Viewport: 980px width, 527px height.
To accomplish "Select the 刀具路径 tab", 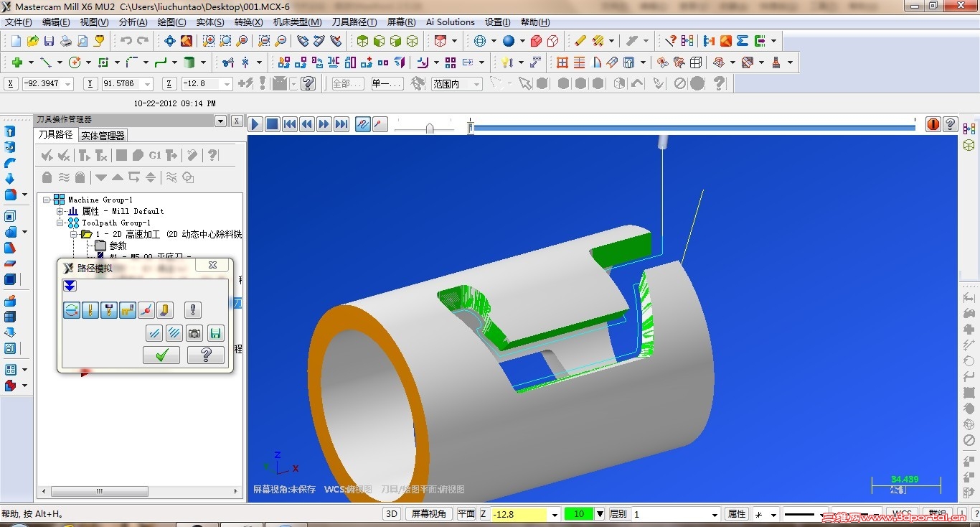I will click(x=56, y=135).
